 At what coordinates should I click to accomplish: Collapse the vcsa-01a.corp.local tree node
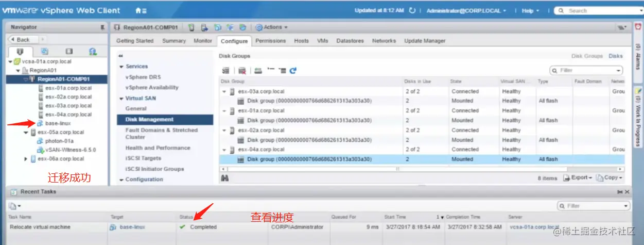click(x=11, y=61)
